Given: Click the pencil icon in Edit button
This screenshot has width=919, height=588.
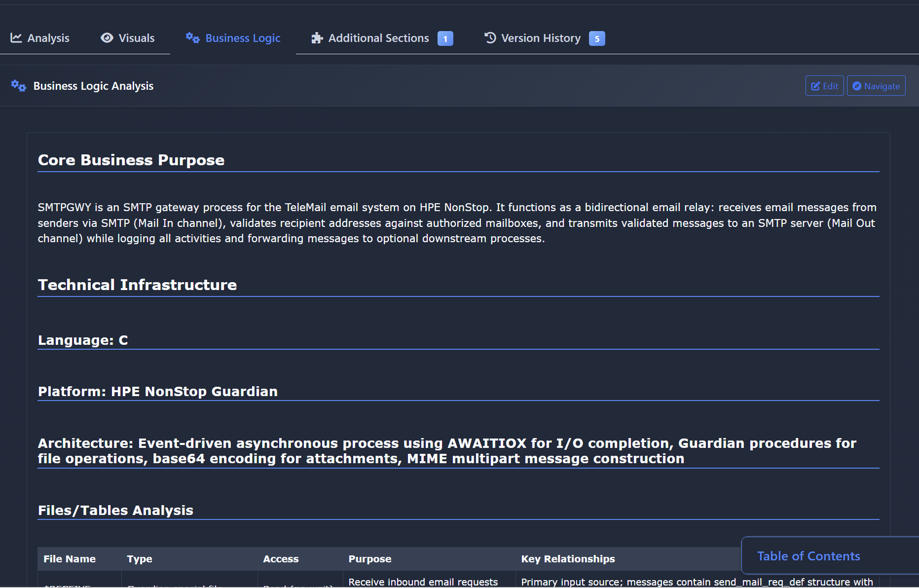Looking at the screenshot, I should coord(815,86).
